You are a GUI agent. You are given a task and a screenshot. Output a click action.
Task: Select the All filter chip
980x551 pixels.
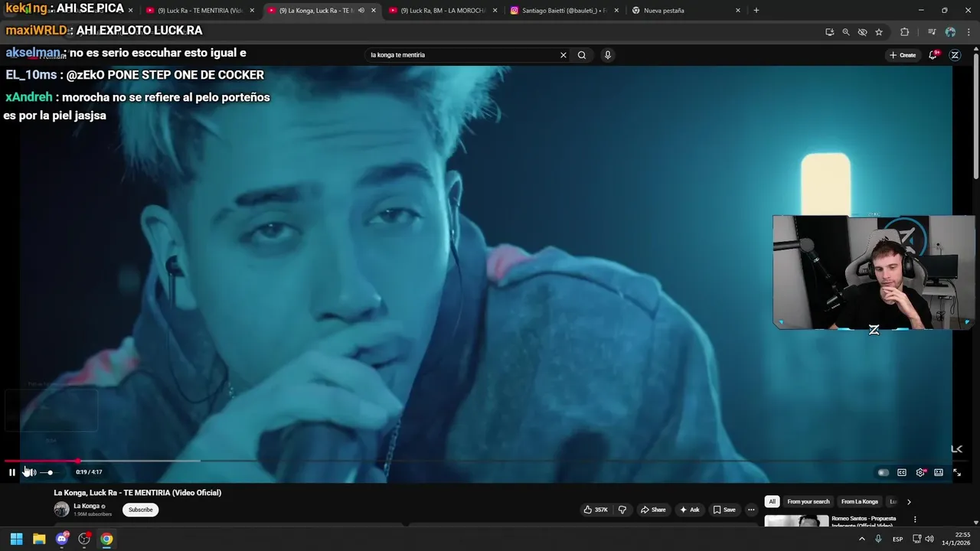[x=773, y=502]
